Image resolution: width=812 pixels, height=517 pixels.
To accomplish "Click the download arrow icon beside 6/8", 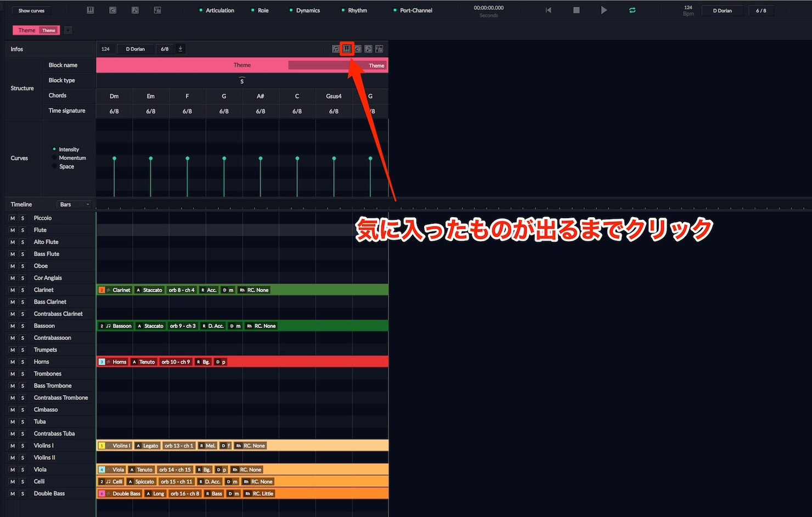I will (180, 49).
